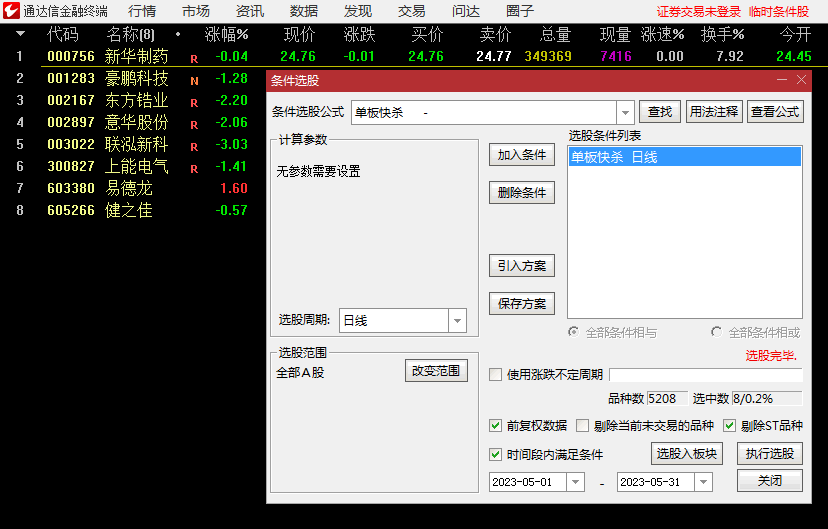Sort by 现价 column header
This screenshot has width=828, height=529.
tap(299, 34)
